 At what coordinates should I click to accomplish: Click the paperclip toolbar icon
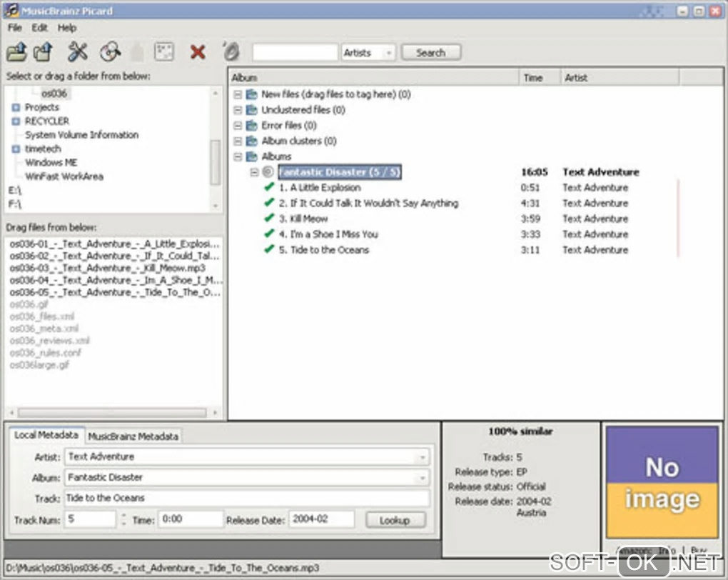[231, 51]
